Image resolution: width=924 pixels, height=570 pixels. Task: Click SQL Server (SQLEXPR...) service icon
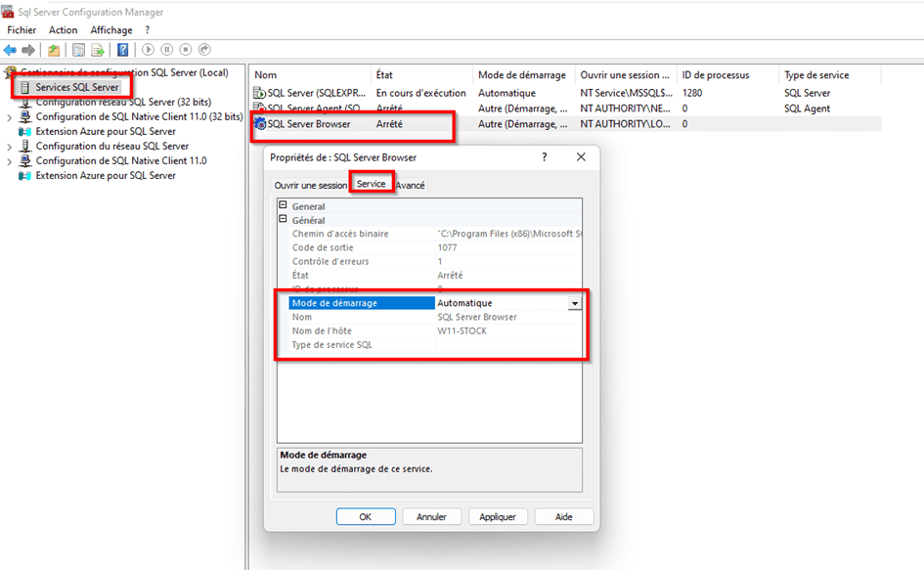[x=259, y=93]
